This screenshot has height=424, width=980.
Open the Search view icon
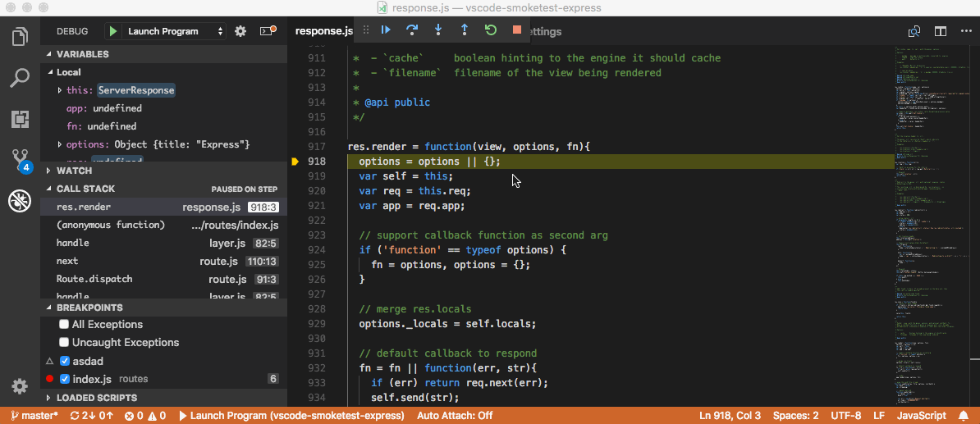coord(20,78)
